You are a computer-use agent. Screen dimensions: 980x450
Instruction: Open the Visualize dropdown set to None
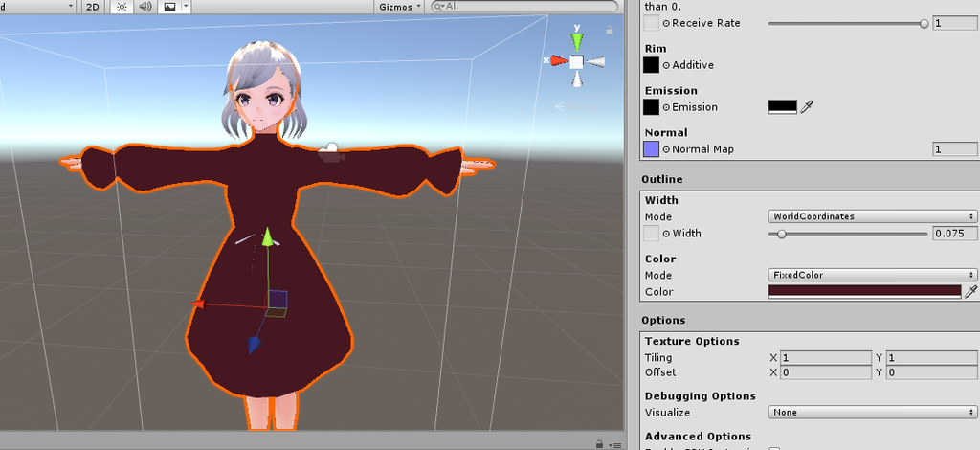coord(873,413)
